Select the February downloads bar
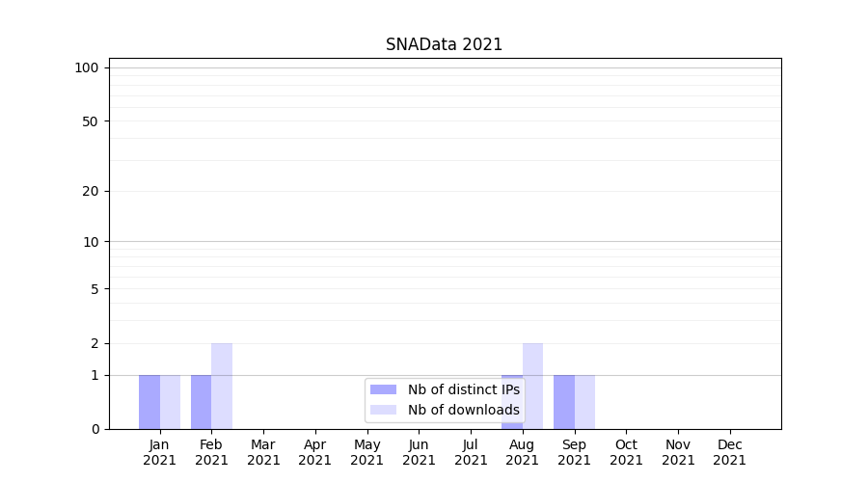The image size is (868, 482). (x=222, y=386)
